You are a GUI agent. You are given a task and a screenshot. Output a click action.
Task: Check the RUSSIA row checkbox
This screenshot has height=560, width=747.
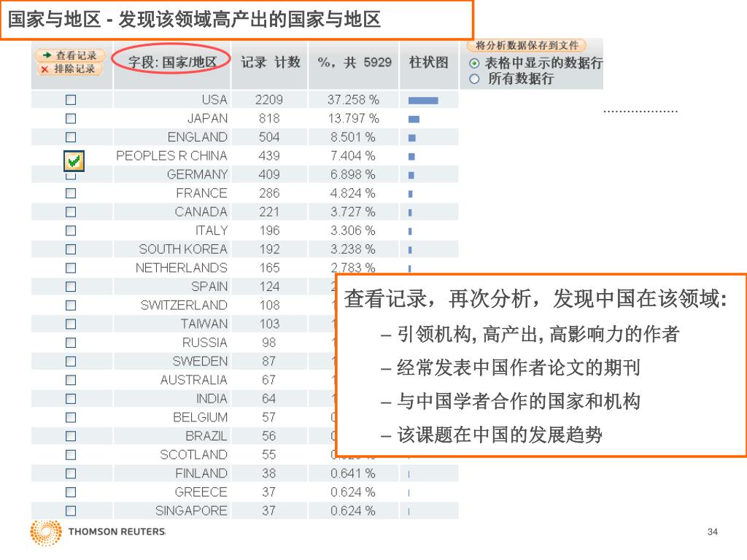[x=71, y=343]
